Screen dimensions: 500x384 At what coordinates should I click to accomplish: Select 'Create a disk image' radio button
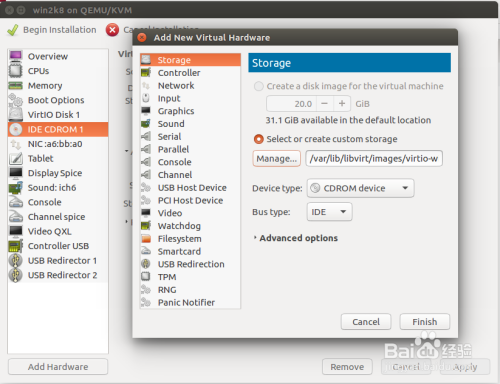[259, 86]
